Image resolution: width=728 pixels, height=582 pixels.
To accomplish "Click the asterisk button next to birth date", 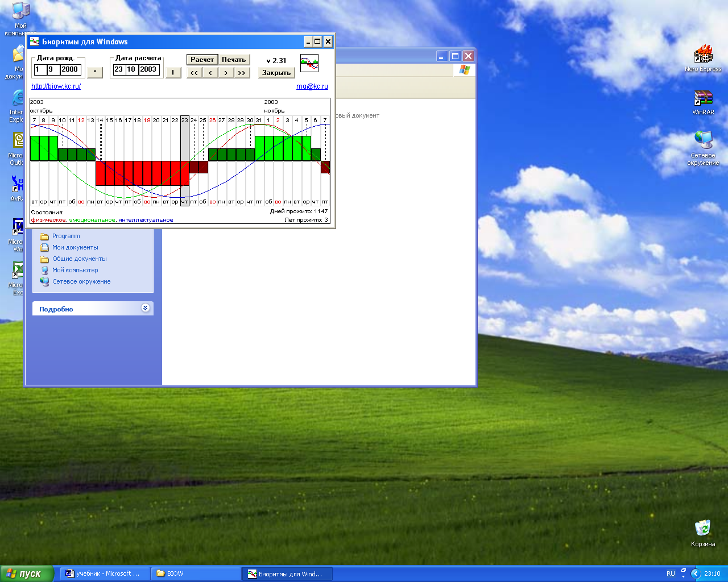I will point(95,72).
